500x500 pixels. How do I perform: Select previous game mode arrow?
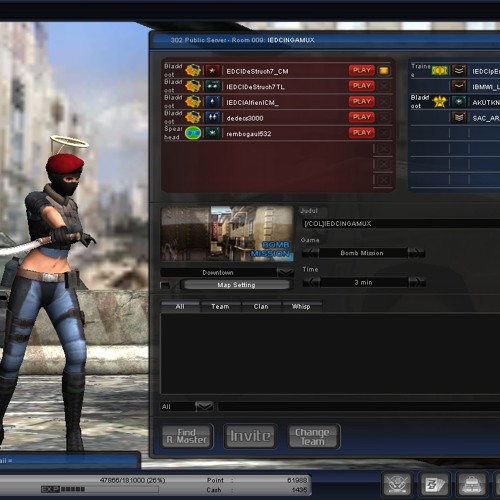[x=310, y=253]
